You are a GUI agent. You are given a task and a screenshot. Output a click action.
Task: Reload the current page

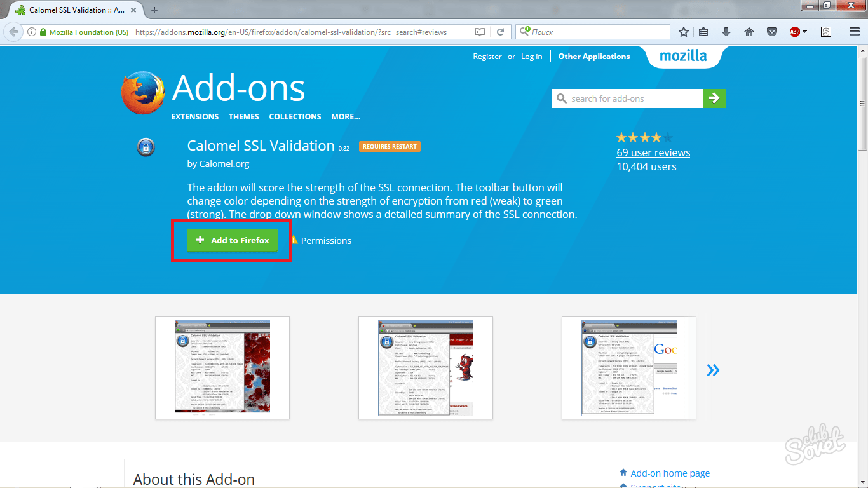(x=501, y=32)
